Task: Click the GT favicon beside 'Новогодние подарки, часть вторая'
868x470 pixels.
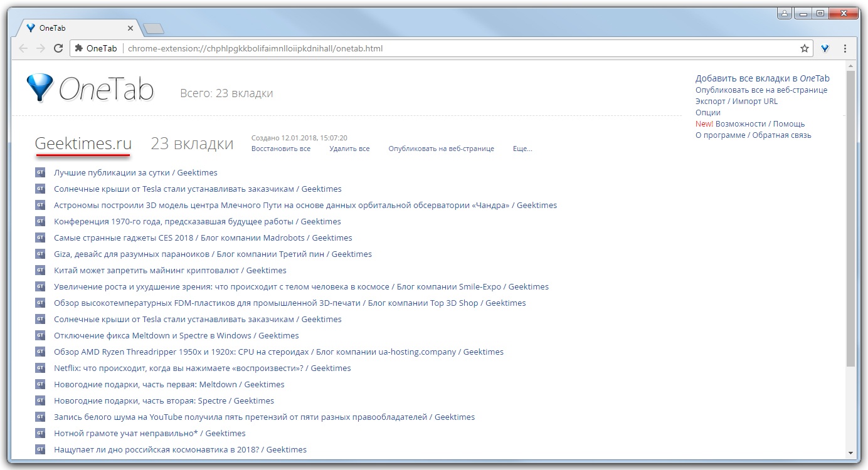Action: point(40,400)
